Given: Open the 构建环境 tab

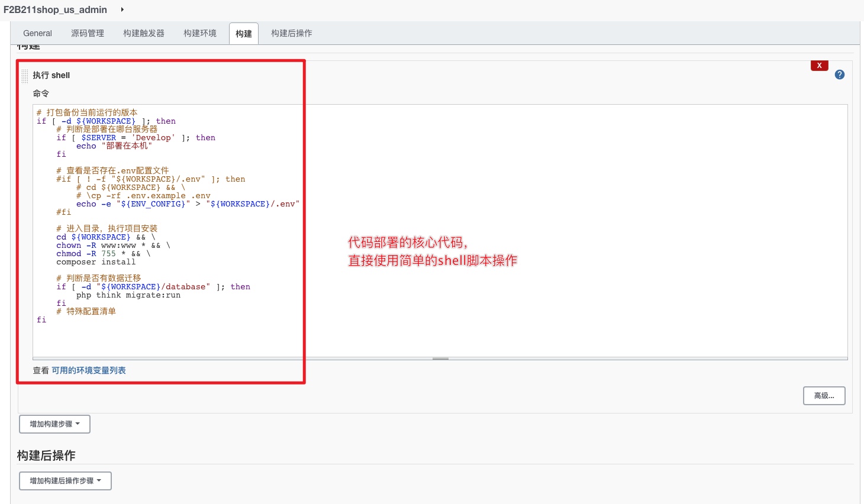Looking at the screenshot, I should click(x=200, y=33).
